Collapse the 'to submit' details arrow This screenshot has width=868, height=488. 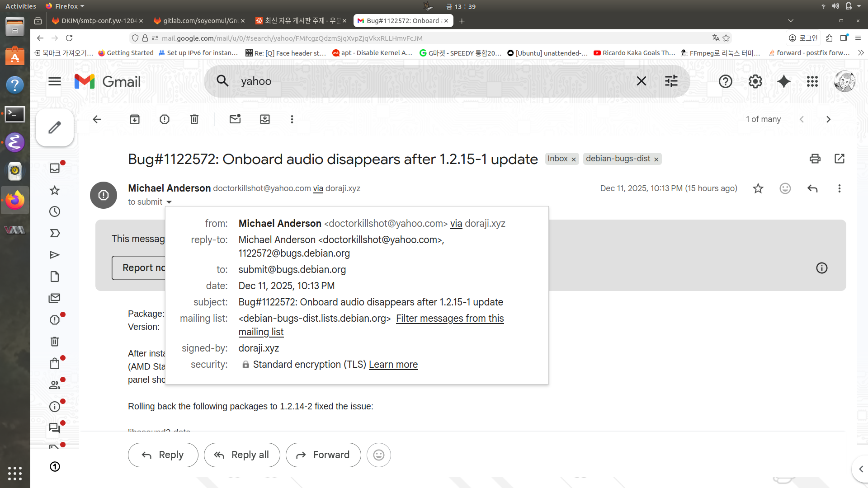click(169, 202)
